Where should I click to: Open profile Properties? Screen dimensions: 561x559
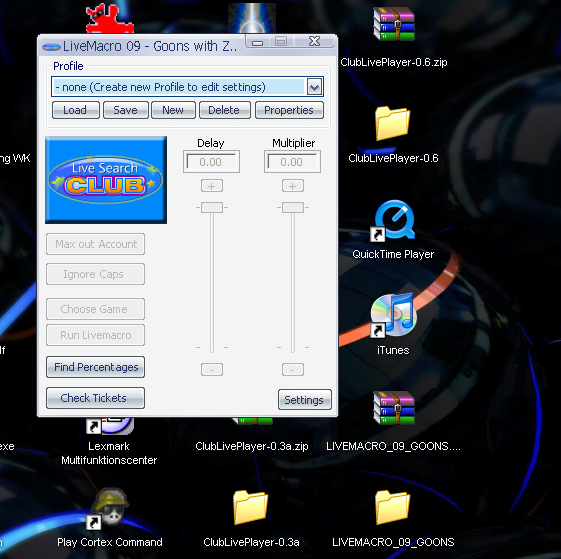click(x=289, y=110)
